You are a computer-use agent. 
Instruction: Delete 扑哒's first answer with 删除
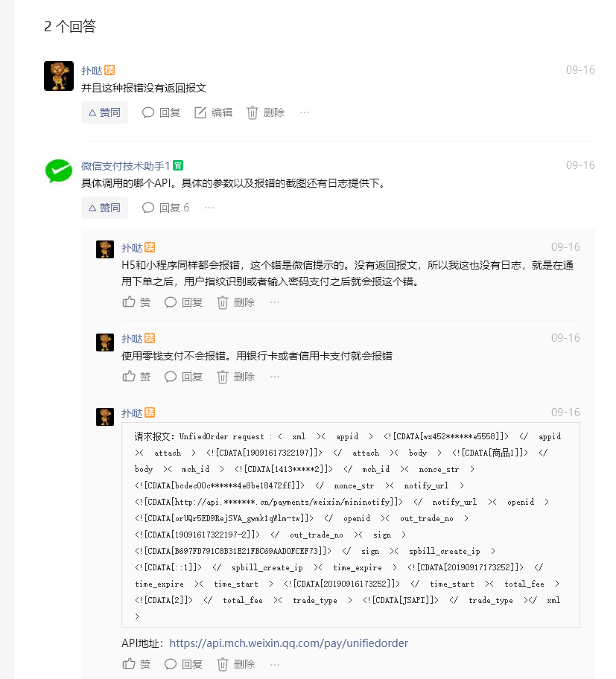coord(266,112)
